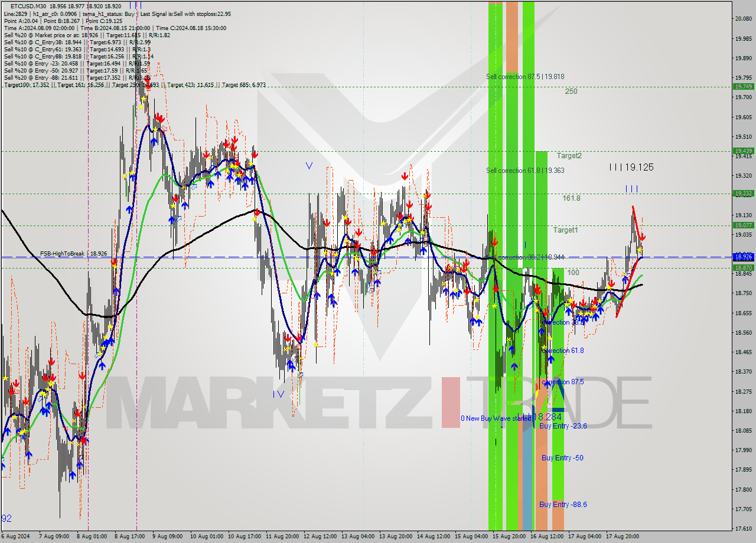This screenshot has height=543, width=756.
Task: Click the '6 Aug 2024' date label
Action: click(16, 537)
